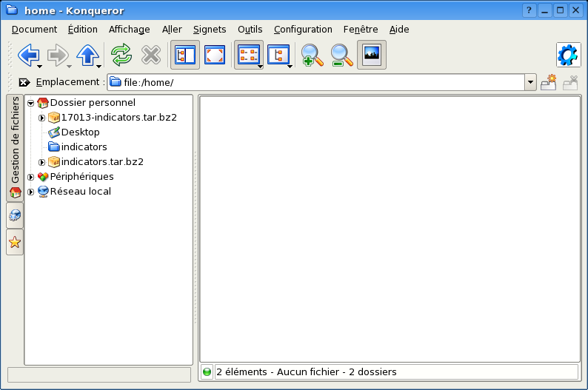The image size is (588, 390).
Task: Reload the view with green arrows icon
Action: click(121, 55)
